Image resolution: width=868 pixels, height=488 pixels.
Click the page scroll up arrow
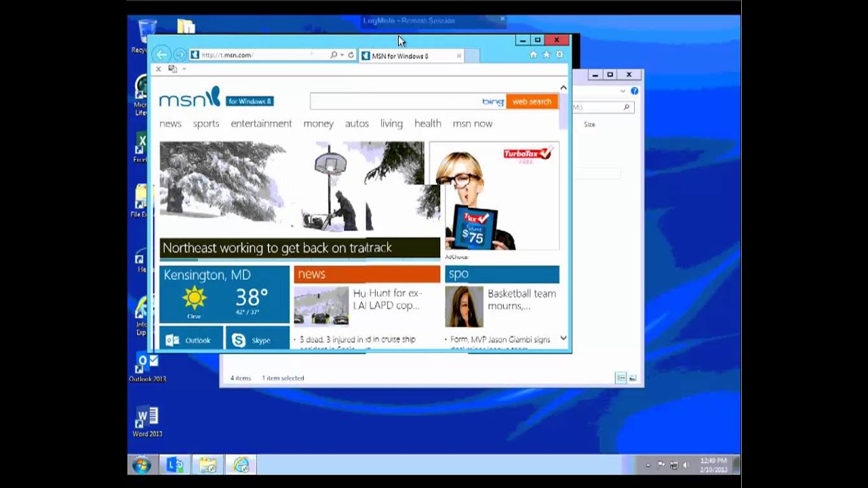pyautogui.click(x=563, y=87)
